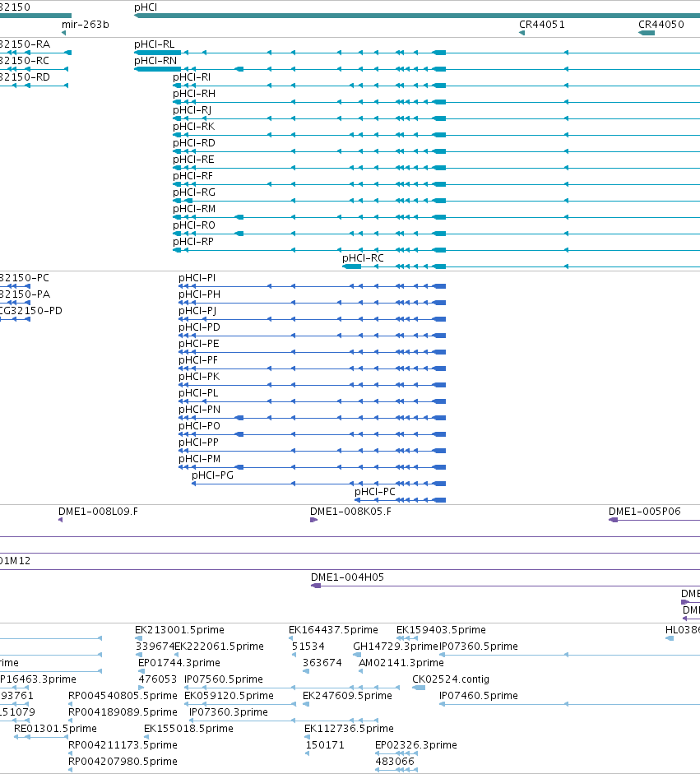Select the pHCl-RG transcript label
The image size is (700, 774).
(194, 192)
